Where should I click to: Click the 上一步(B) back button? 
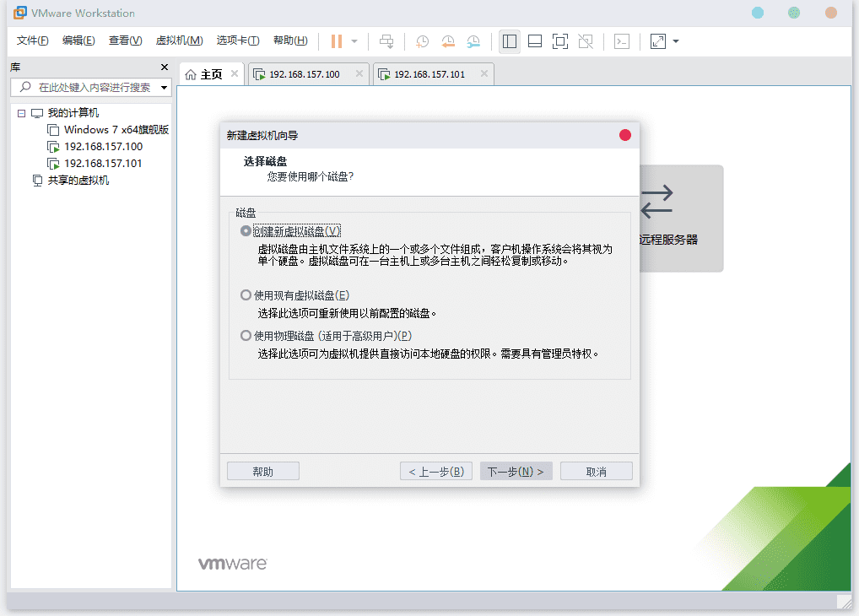[x=436, y=472]
